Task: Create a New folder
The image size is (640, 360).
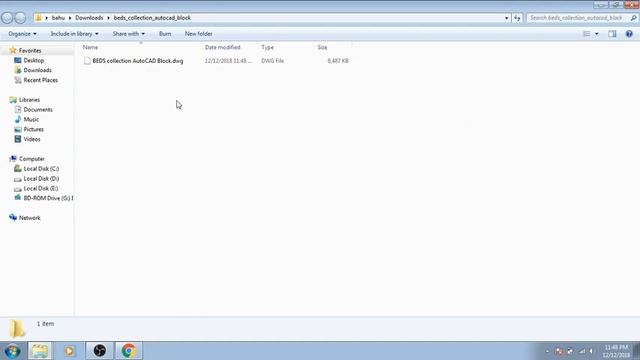Action: coord(198,34)
